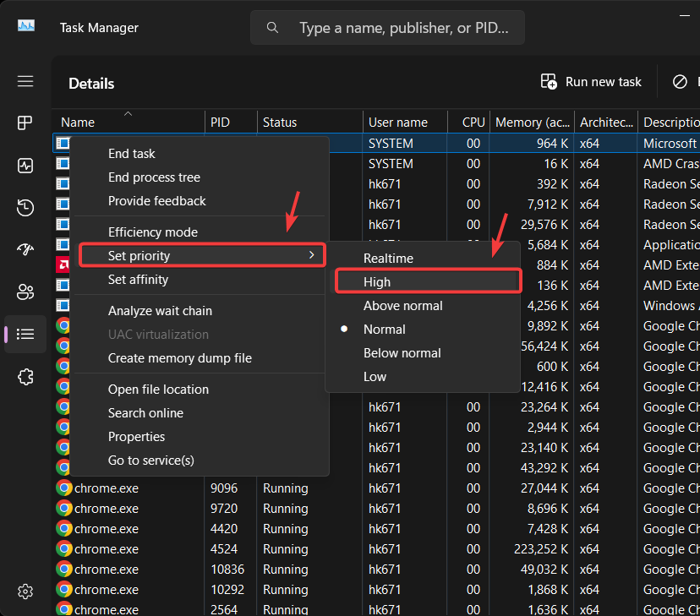Choose Realtime priority option
The height and width of the screenshot is (616, 700).
[388, 259]
